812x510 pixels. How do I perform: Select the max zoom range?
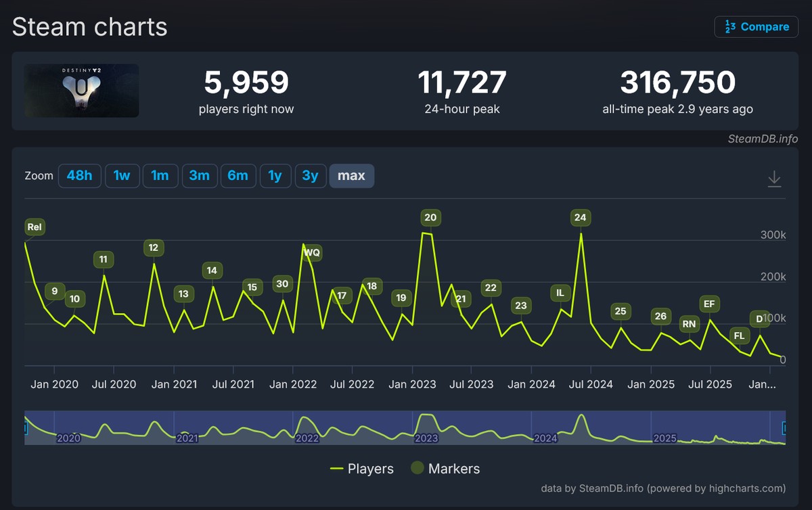tap(351, 176)
